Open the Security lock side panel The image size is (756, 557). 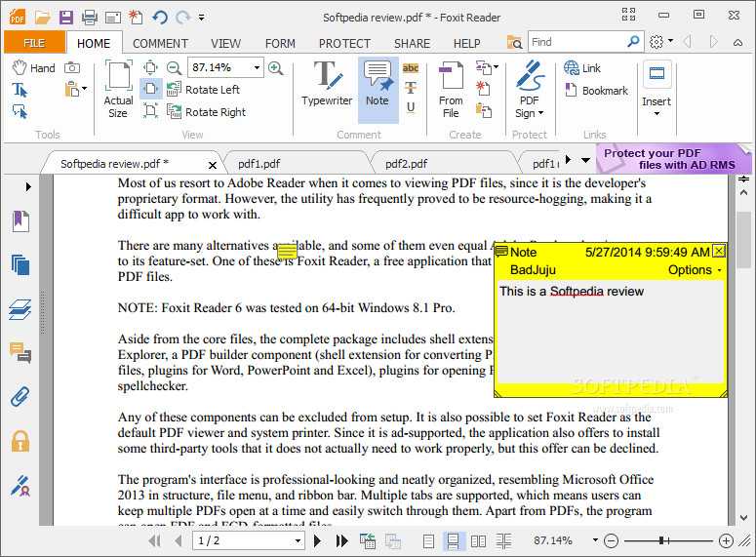(x=20, y=440)
